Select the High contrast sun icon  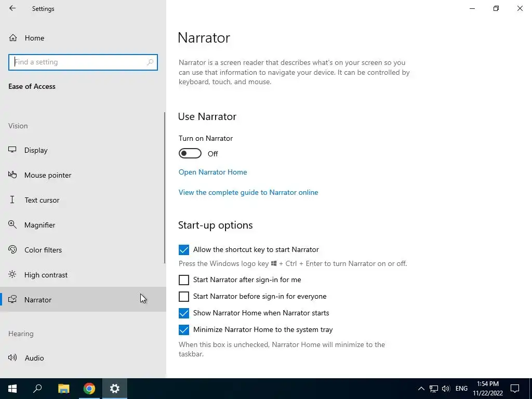tap(12, 274)
